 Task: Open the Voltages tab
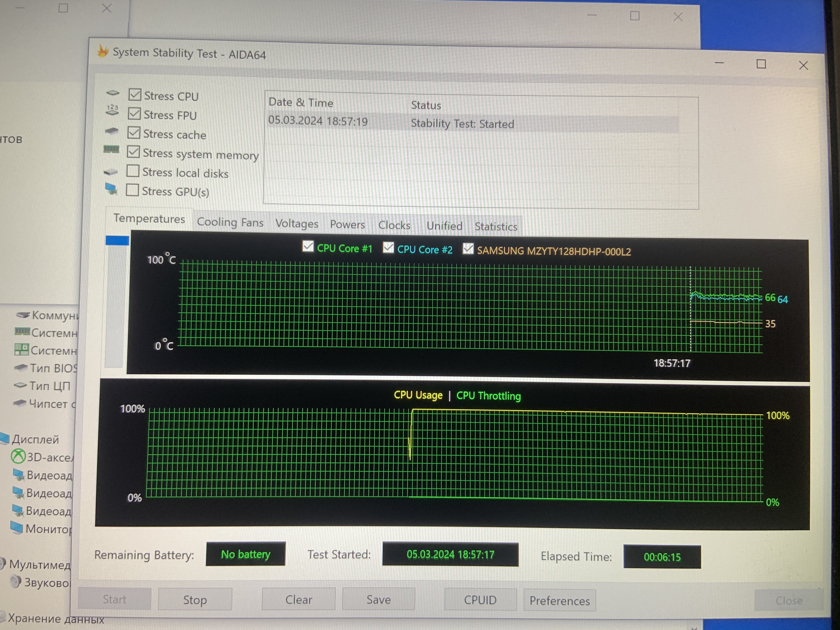(297, 223)
